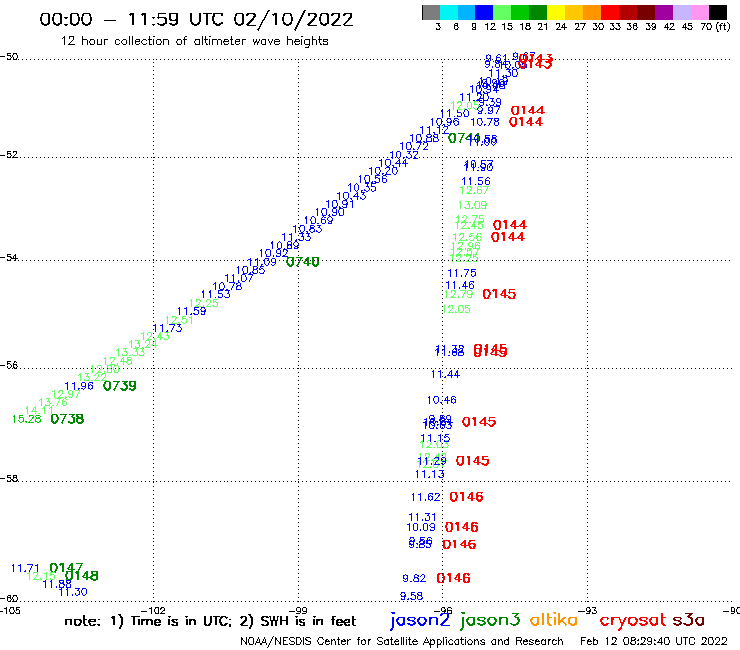Pick the purple swatch in the legend
740x650 pixels.
pyautogui.click(x=664, y=13)
